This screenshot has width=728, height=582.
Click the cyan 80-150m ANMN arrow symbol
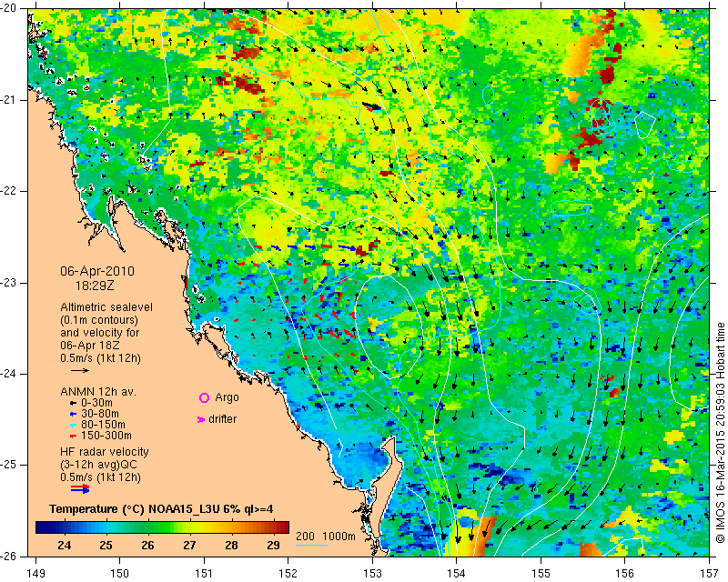tap(73, 425)
